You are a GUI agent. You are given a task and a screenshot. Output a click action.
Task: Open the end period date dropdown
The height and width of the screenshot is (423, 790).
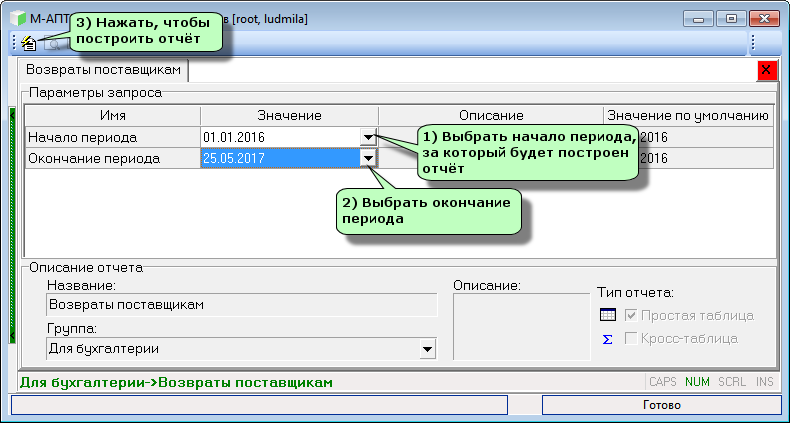[x=369, y=159]
